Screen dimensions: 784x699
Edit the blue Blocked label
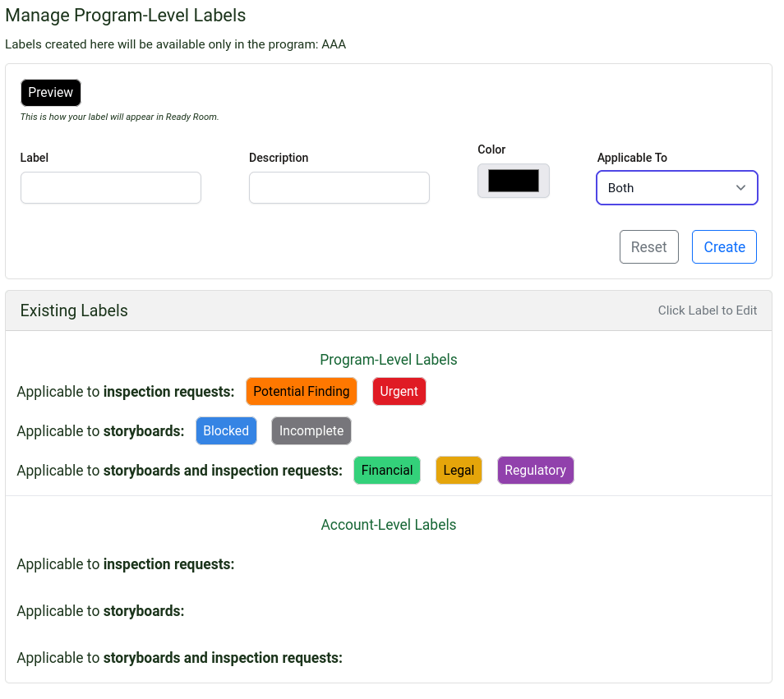tap(226, 431)
